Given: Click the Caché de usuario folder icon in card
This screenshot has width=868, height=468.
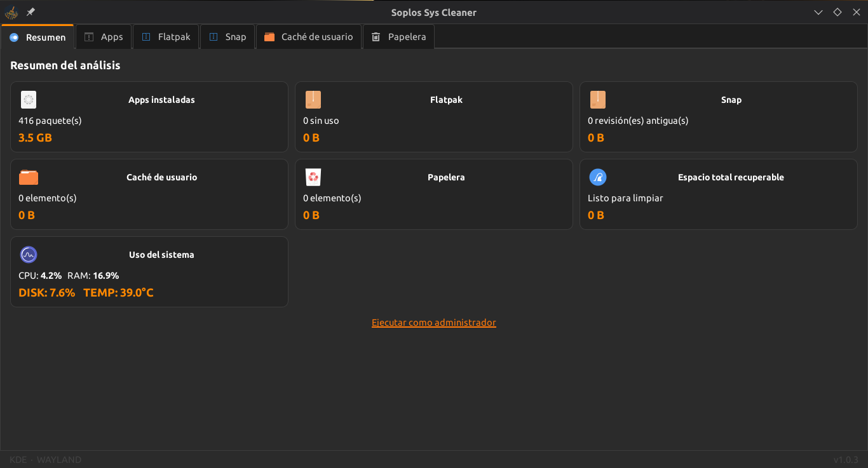Looking at the screenshot, I should 29,177.
